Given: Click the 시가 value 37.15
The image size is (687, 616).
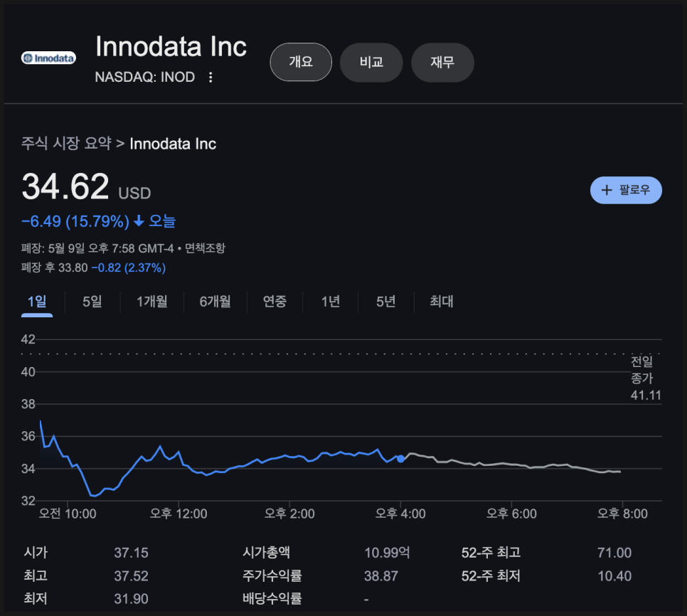Looking at the screenshot, I should coord(131,553).
